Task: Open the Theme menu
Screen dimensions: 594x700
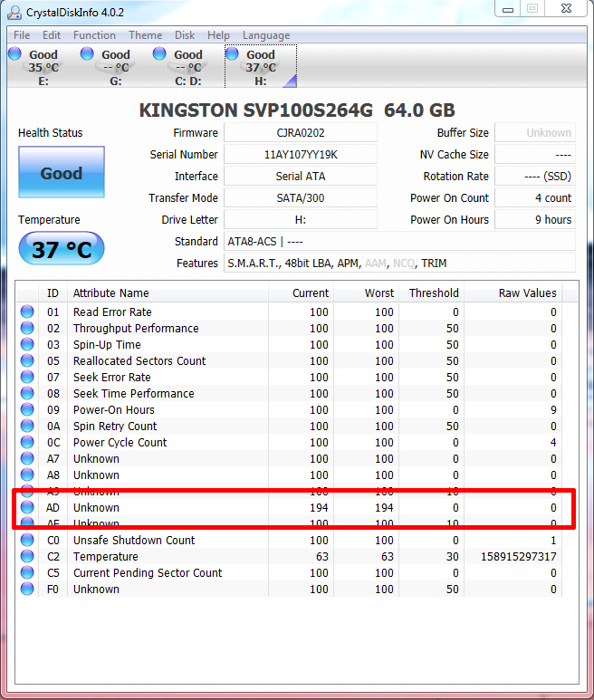Action: 145,35
